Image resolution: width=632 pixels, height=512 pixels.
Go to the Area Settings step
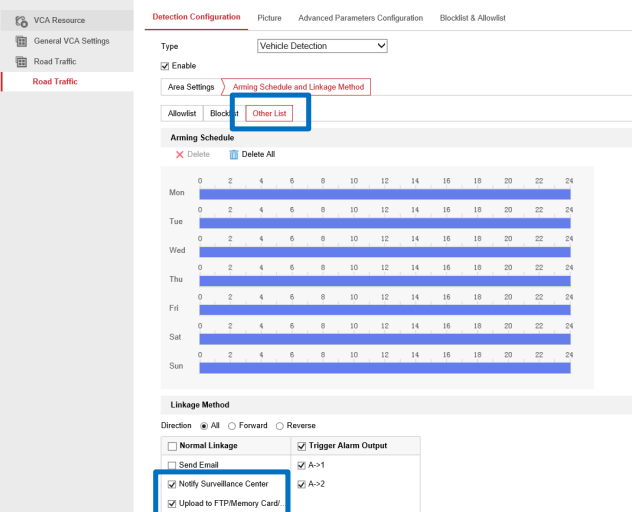(190, 87)
